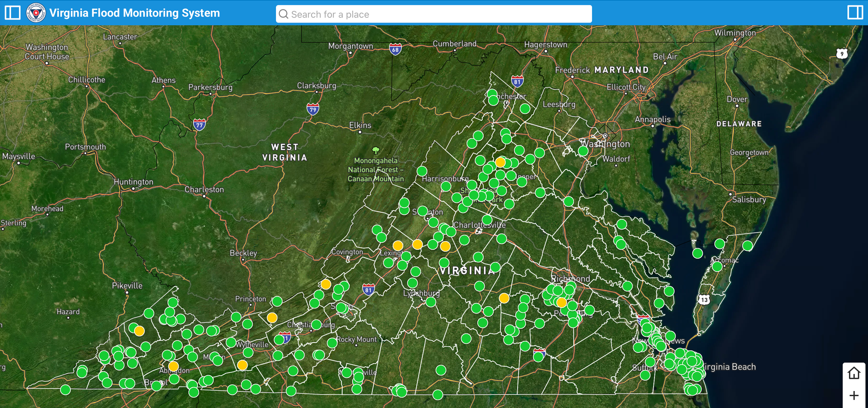
Task: Click the Annapolis city label
Action: pos(653,119)
